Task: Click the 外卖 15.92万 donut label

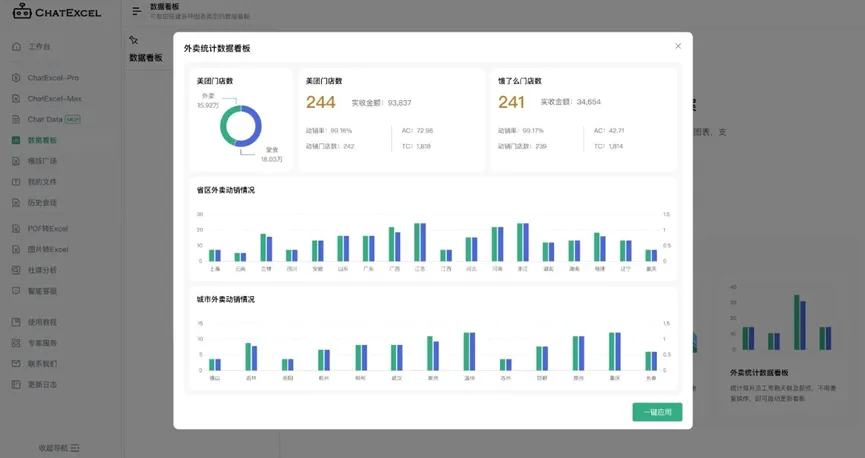Action: [x=208, y=100]
